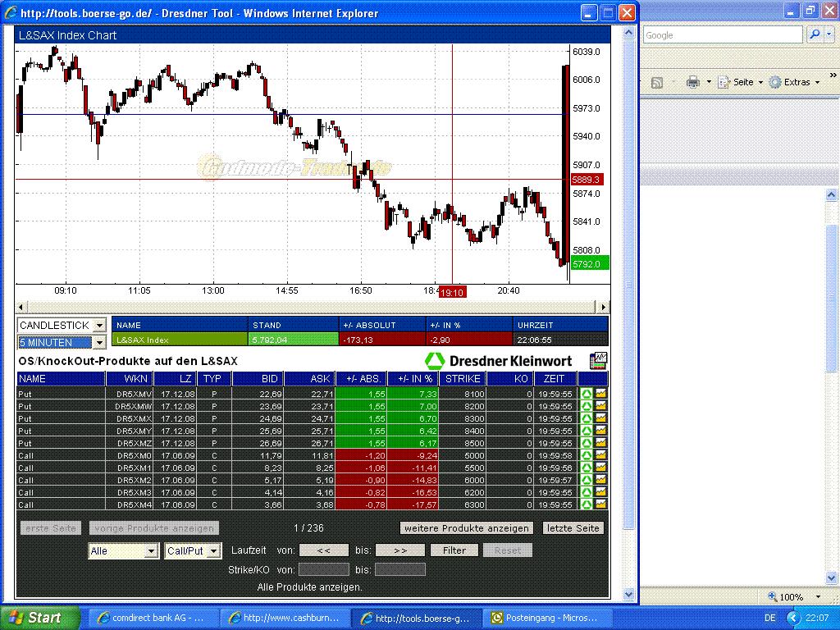The image size is (840, 630).
Task: Switch to the cashburn taskbar window
Action: (x=283, y=618)
